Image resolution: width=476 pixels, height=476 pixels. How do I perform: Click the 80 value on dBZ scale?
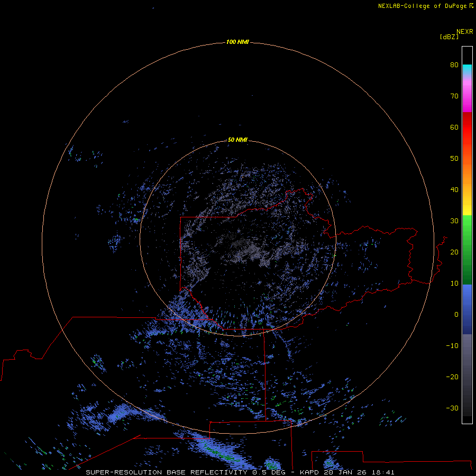[454, 65]
